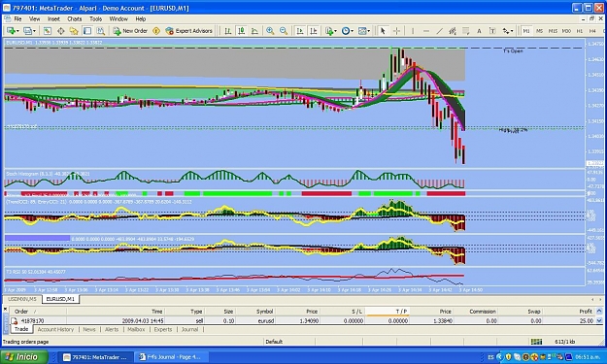The height and width of the screenshot is (364, 607).
Task: Open the Mailbox terminal tab
Action: (136, 330)
